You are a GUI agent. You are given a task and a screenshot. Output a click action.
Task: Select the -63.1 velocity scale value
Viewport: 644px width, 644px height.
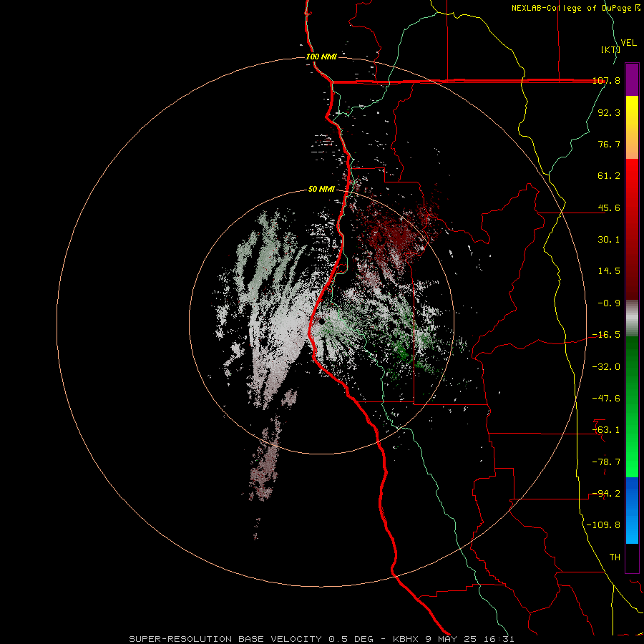click(x=606, y=430)
